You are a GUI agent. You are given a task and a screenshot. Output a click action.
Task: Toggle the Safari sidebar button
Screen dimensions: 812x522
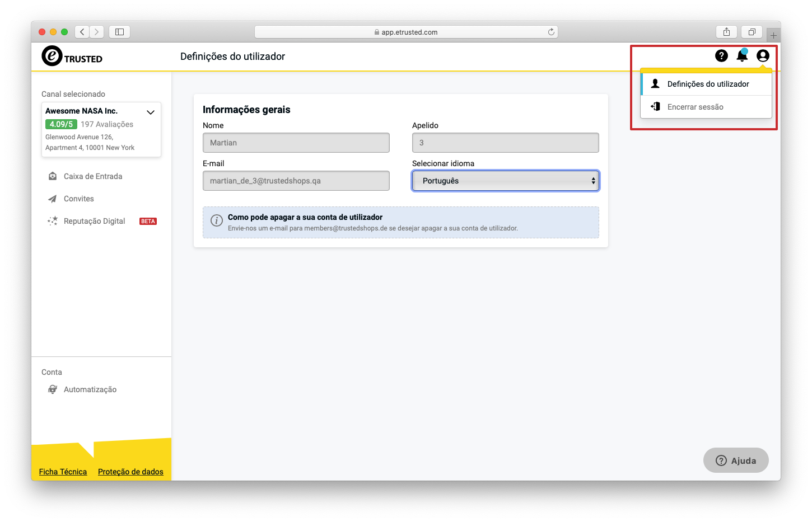tap(119, 32)
